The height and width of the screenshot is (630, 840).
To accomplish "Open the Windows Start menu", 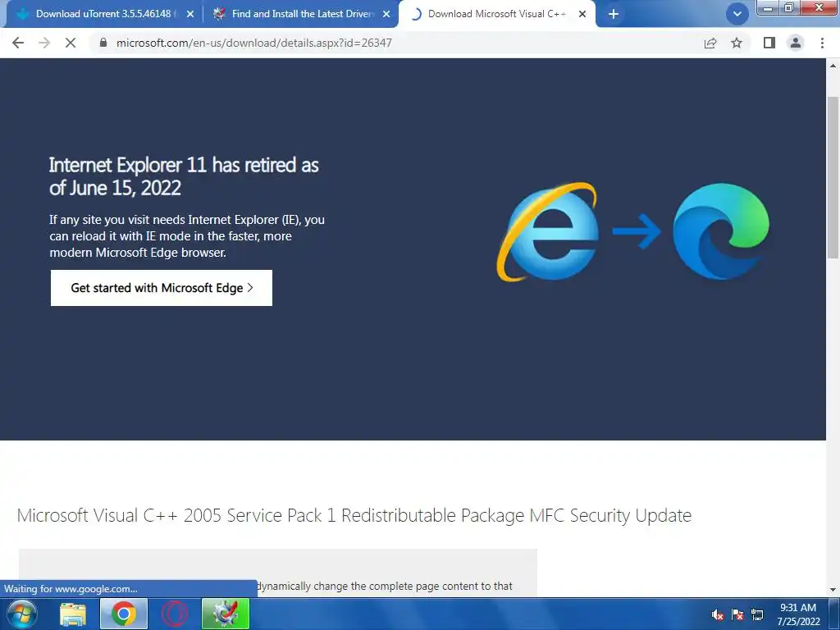I will click(x=22, y=614).
